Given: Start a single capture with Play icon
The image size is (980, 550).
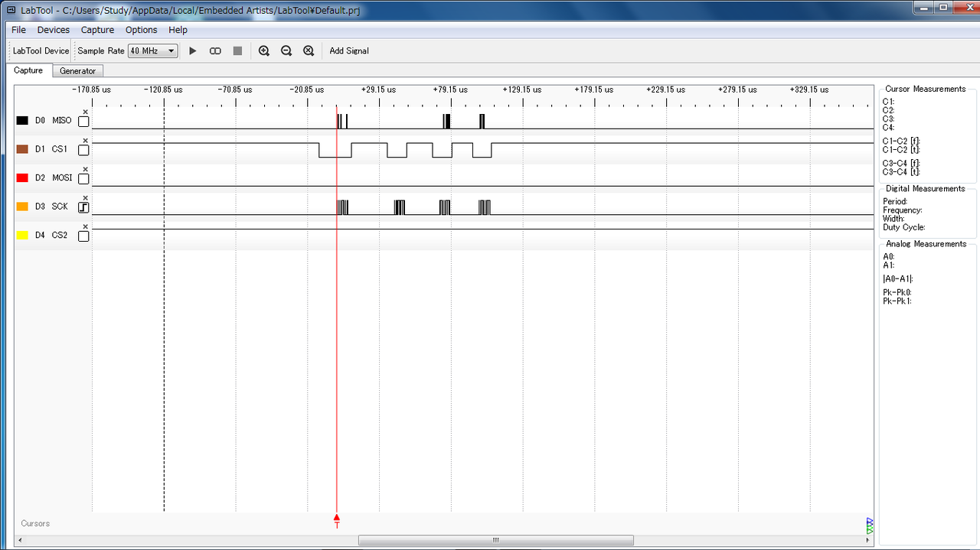Looking at the screenshot, I should 193,51.
